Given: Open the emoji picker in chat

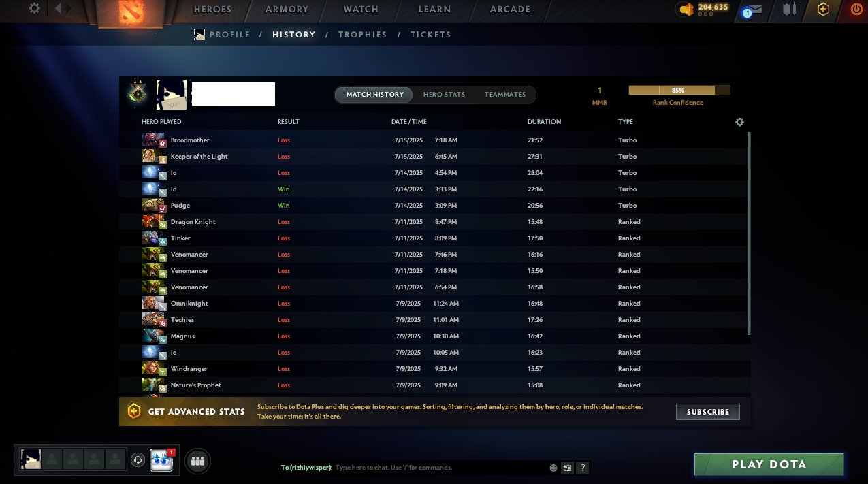Looking at the screenshot, I should tap(553, 468).
